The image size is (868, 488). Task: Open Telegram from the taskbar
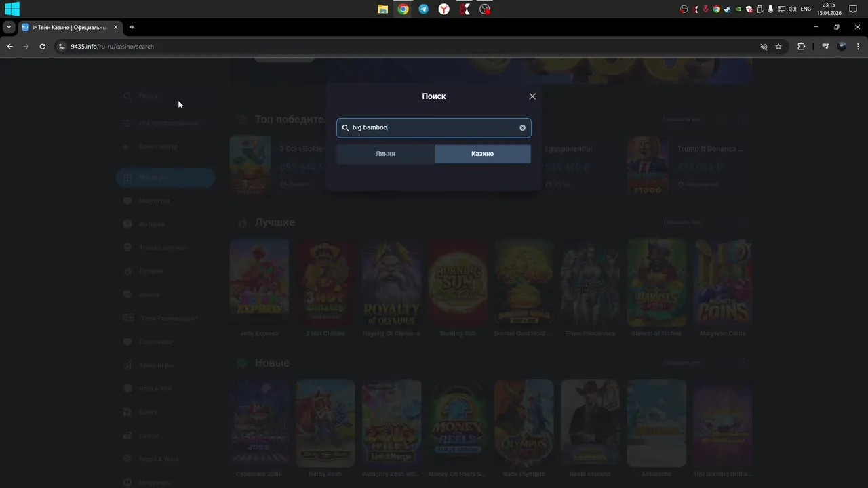pos(424,9)
